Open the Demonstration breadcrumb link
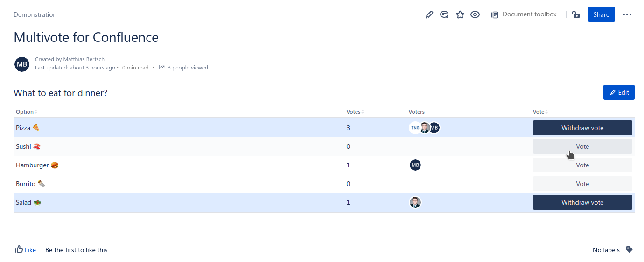644x262 pixels. point(35,14)
